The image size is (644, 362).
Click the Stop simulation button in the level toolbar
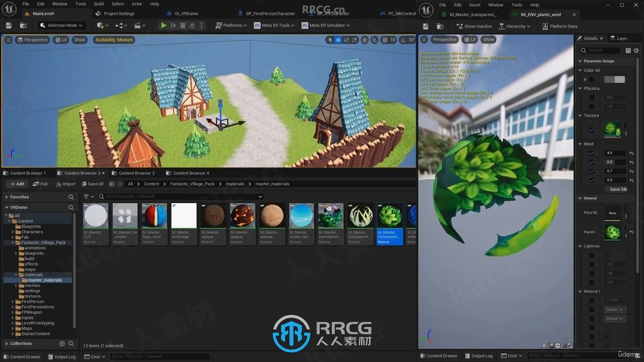[183, 25]
